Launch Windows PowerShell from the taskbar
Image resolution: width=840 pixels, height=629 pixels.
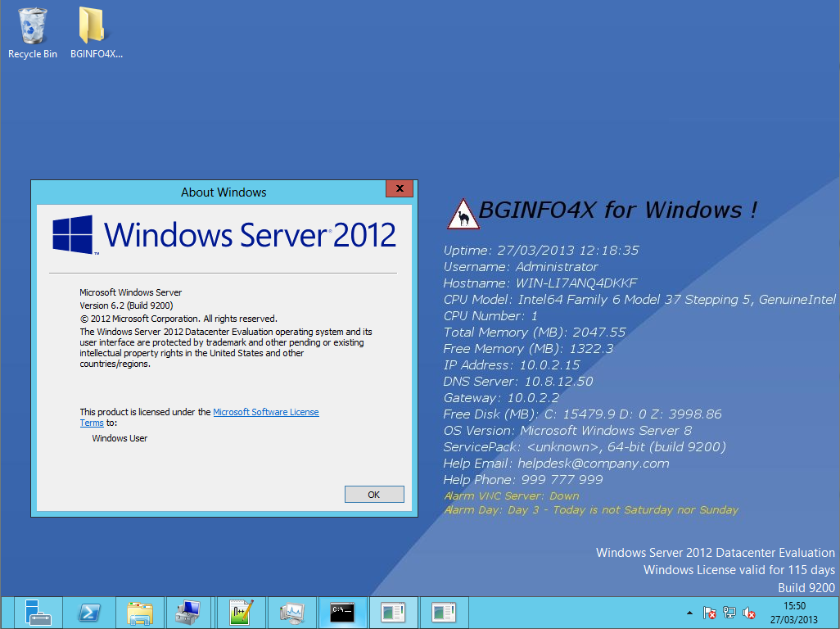pyautogui.click(x=89, y=613)
